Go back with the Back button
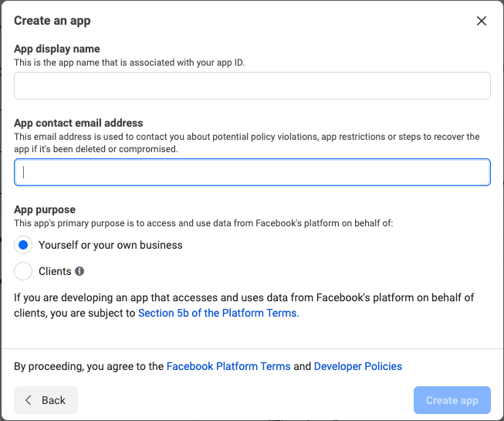The width and height of the screenshot is (504, 421). pos(46,400)
